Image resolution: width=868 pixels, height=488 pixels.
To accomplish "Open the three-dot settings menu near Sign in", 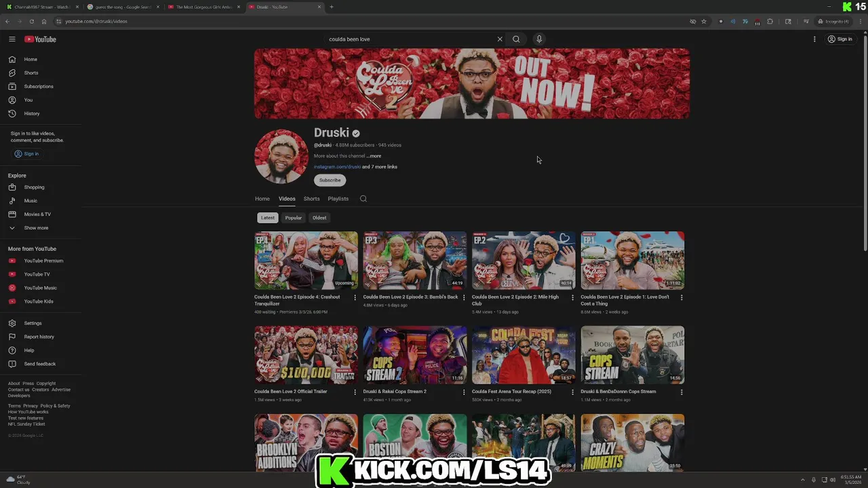I will pos(814,39).
